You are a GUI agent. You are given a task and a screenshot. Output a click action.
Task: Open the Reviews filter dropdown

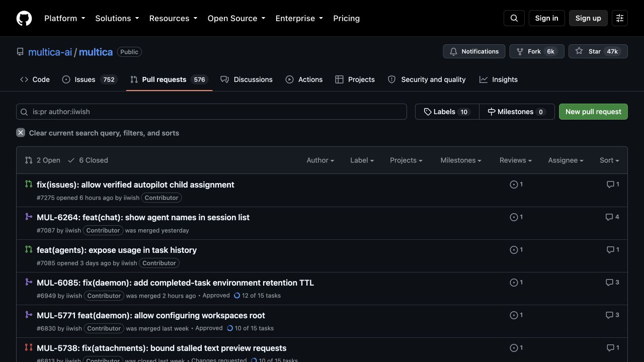click(516, 160)
